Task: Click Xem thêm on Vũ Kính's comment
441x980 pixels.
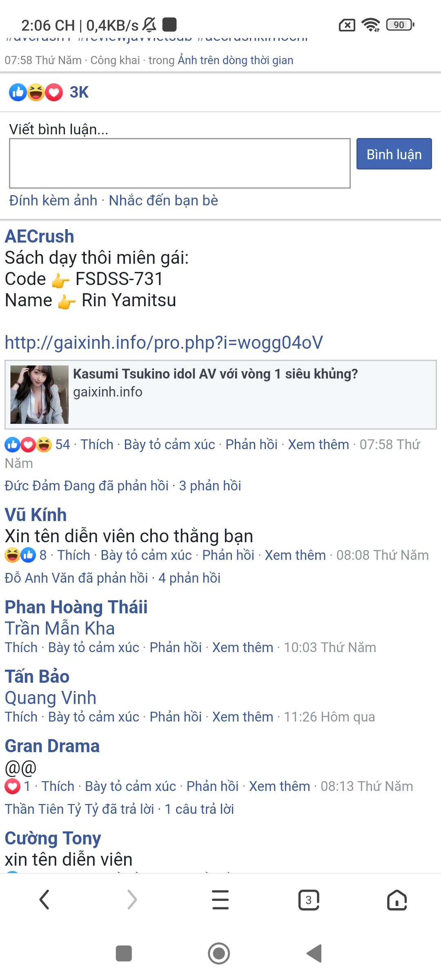Action: click(x=295, y=555)
